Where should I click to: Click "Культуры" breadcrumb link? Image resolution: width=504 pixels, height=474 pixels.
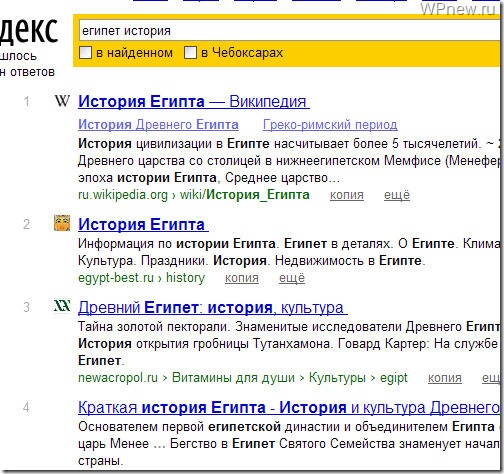(x=337, y=378)
